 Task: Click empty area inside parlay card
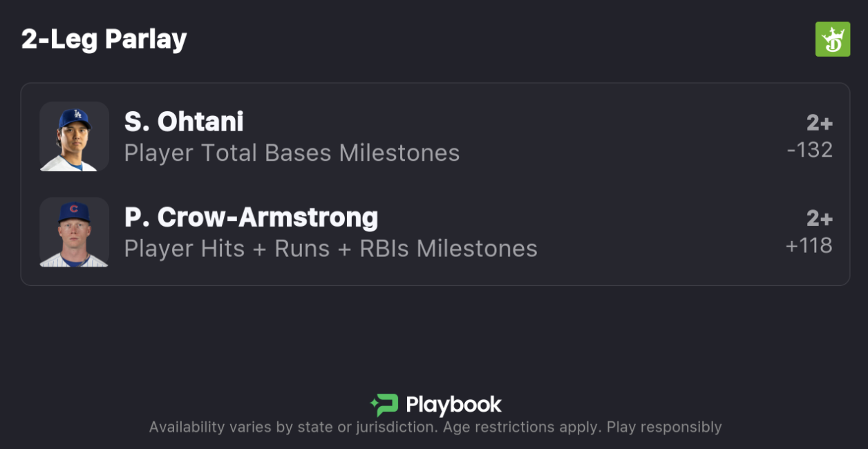coord(622,185)
